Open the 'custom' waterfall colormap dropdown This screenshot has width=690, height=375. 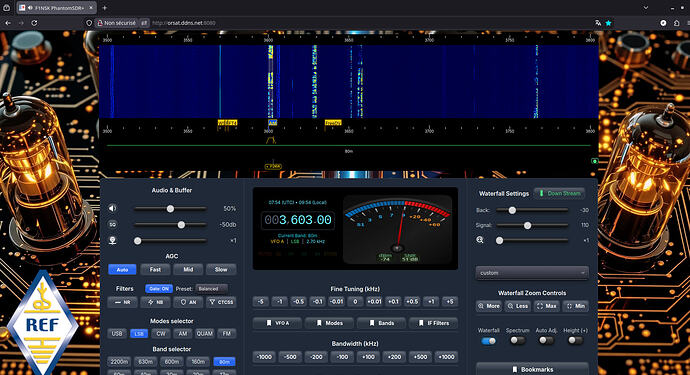pyautogui.click(x=532, y=273)
